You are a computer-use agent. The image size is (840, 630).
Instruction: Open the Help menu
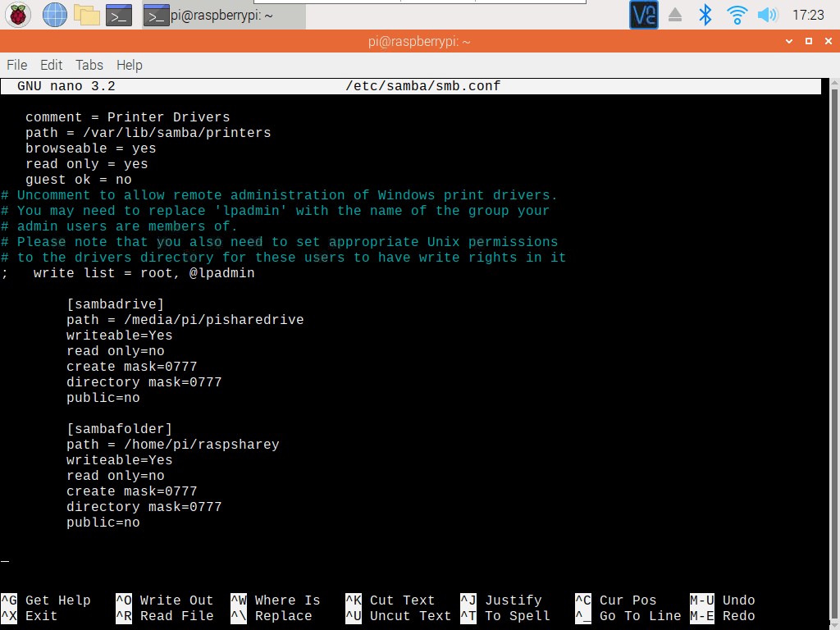tap(129, 65)
